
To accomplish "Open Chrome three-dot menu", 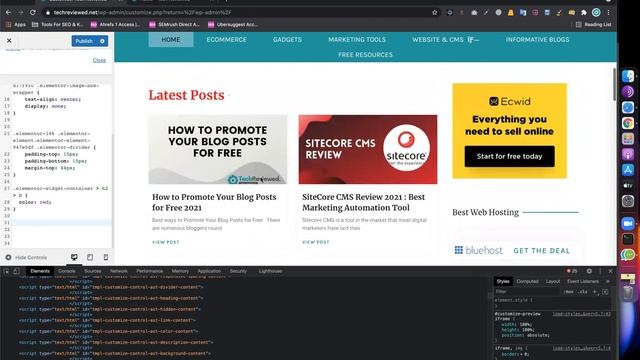I will [608, 13].
